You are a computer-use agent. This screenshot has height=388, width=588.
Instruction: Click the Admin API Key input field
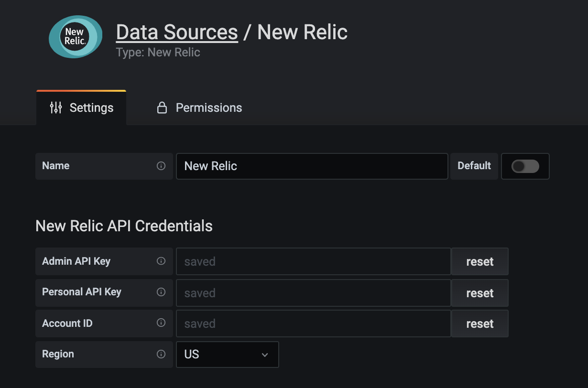[x=313, y=261]
